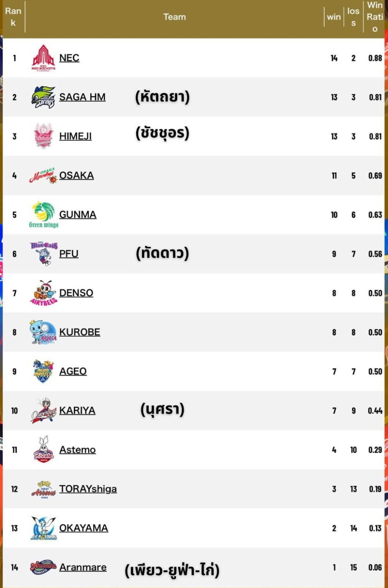Click the Astemo Rivale rabbit logo
Viewport: 388px width, 588px height.
43,450
